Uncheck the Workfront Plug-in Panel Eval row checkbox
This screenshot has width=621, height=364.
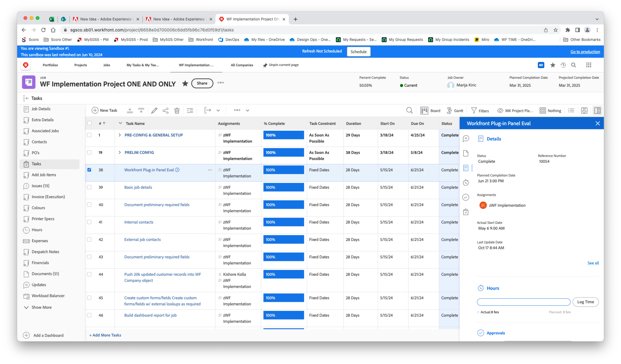click(89, 170)
